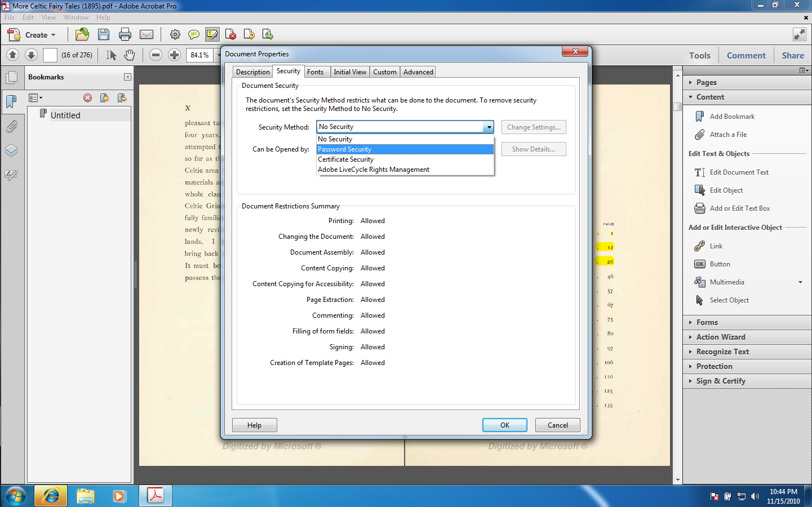
Task: Select the Hand pan tool
Action: tap(130, 55)
